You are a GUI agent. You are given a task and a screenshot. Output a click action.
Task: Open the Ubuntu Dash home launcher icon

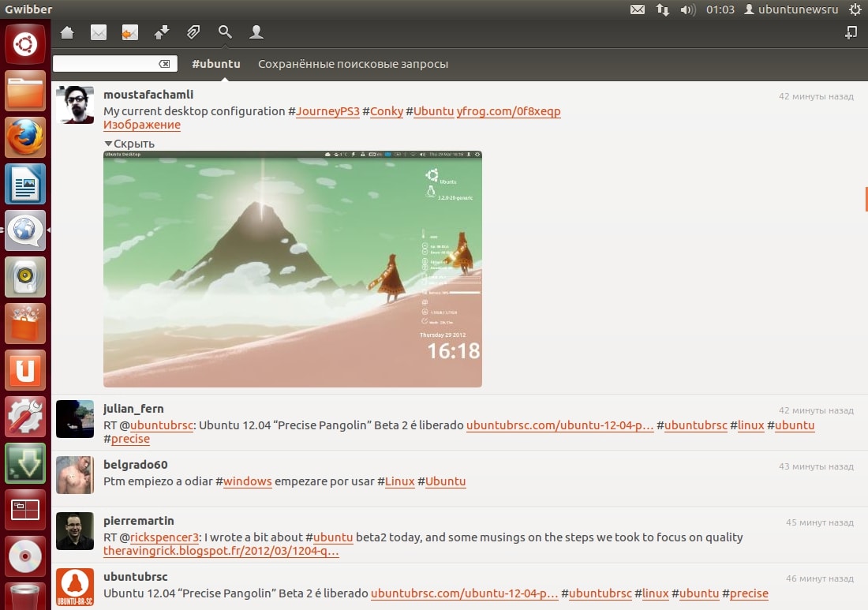tap(25, 43)
